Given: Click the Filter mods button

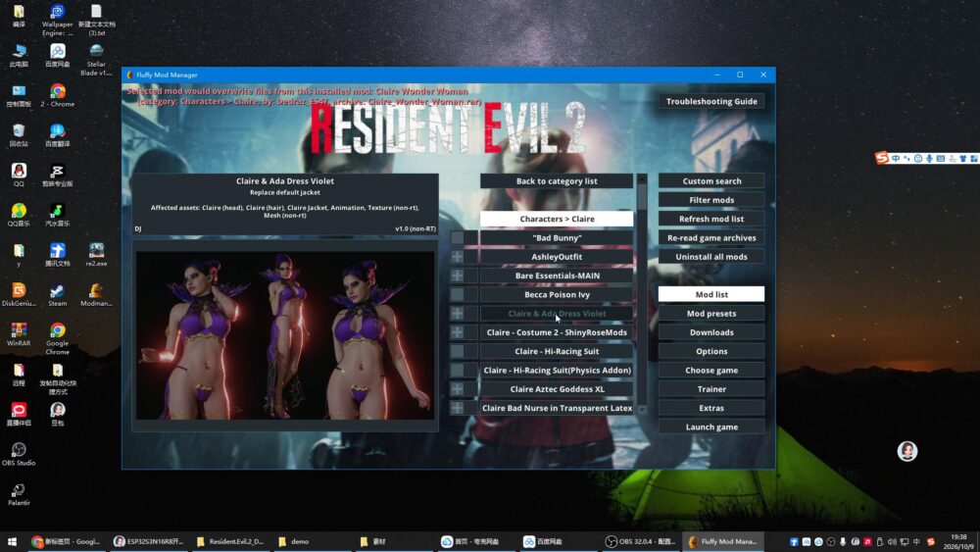Looking at the screenshot, I should tap(711, 200).
